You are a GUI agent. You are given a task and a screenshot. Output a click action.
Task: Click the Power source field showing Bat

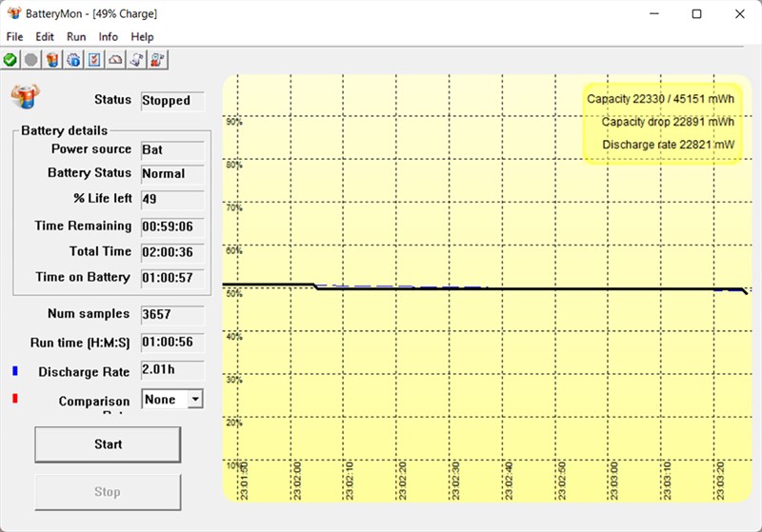coord(172,150)
